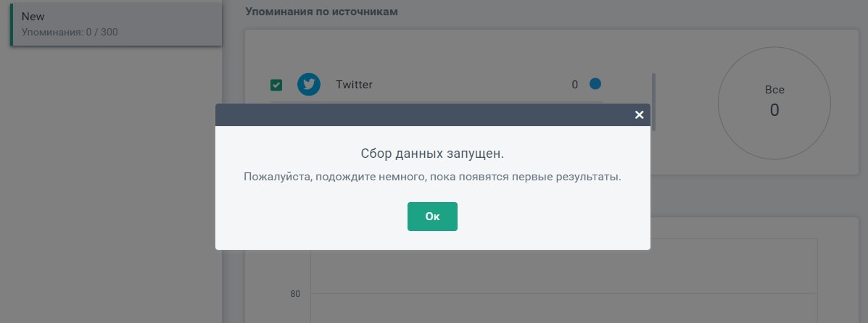Click the Сбор данных запущен title

[x=432, y=154]
